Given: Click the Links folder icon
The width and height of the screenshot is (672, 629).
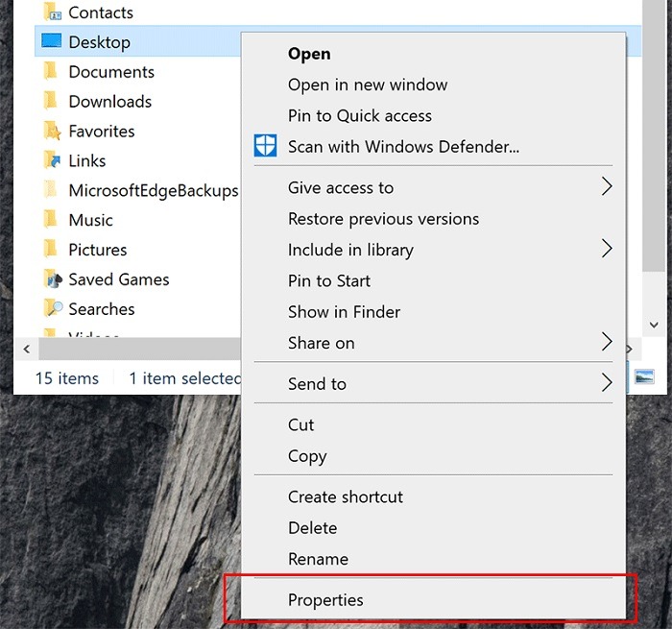Looking at the screenshot, I should [52, 160].
